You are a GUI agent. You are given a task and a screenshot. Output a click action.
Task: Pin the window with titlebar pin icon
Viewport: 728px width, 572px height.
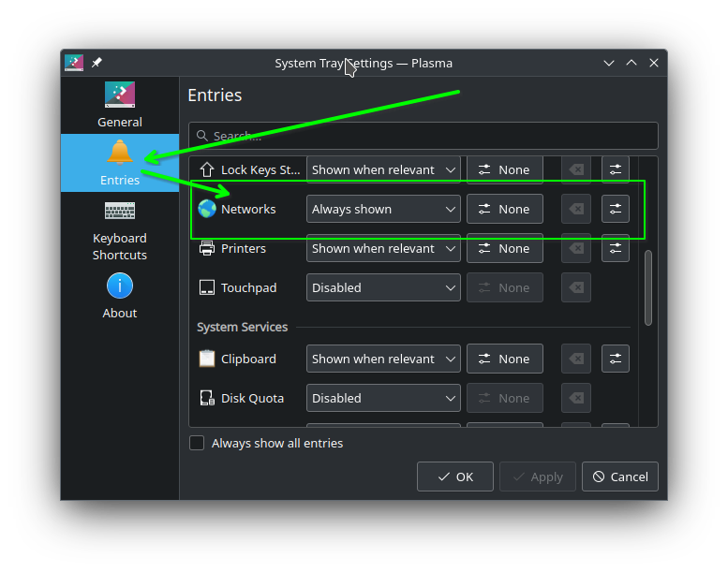pyautogui.click(x=97, y=63)
